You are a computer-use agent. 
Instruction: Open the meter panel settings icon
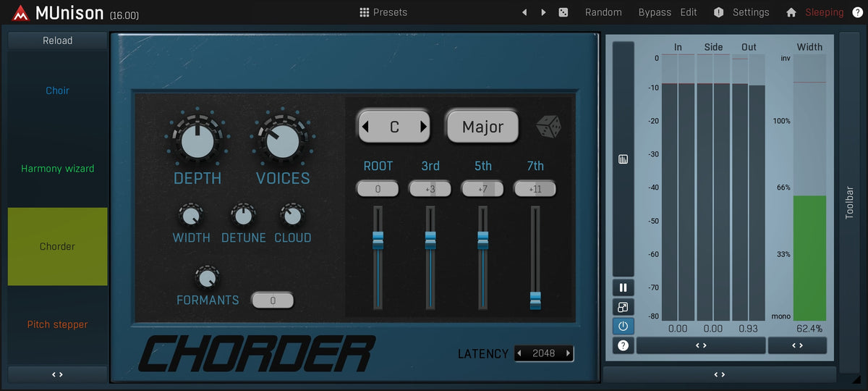(624, 159)
